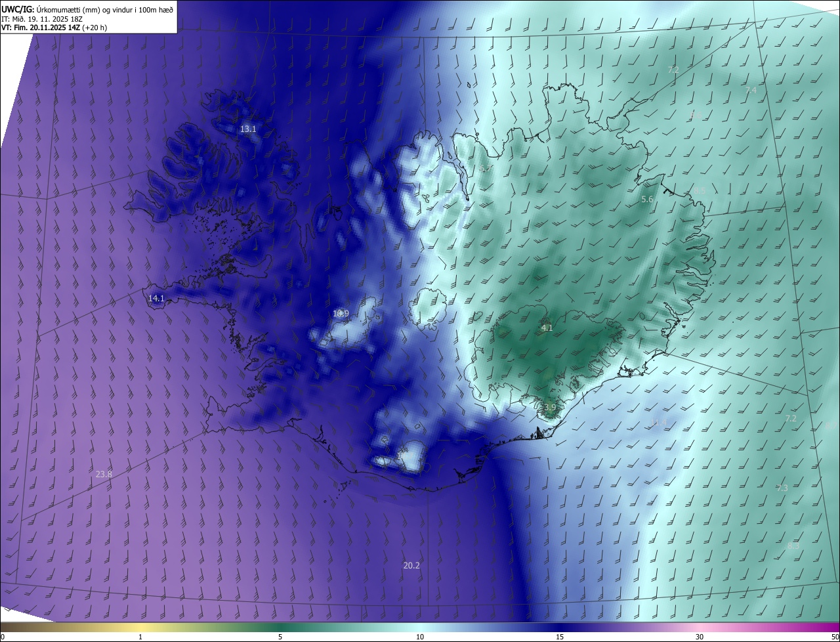The height and width of the screenshot is (642, 840).
Task: Click the 10.9 value in west-central Iceland
Action: [341, 314]
